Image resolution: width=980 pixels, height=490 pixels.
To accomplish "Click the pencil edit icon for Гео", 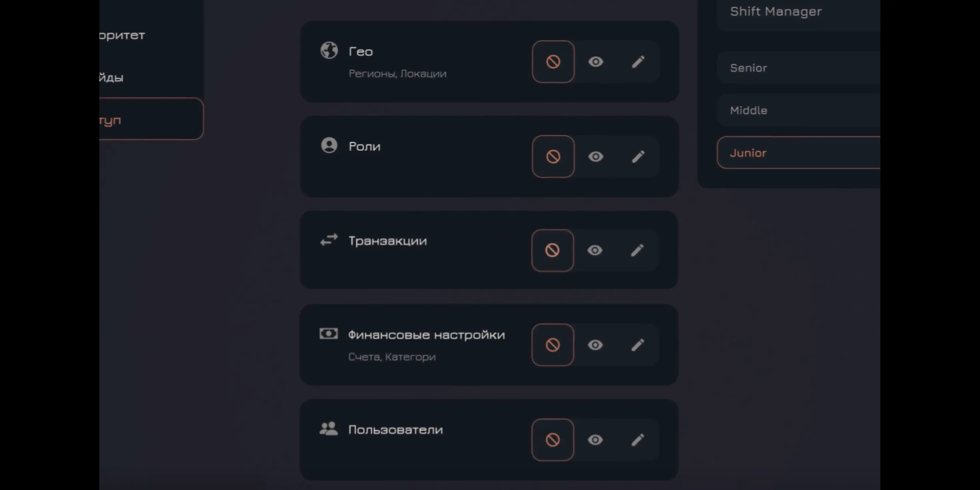I will [638, 62].
